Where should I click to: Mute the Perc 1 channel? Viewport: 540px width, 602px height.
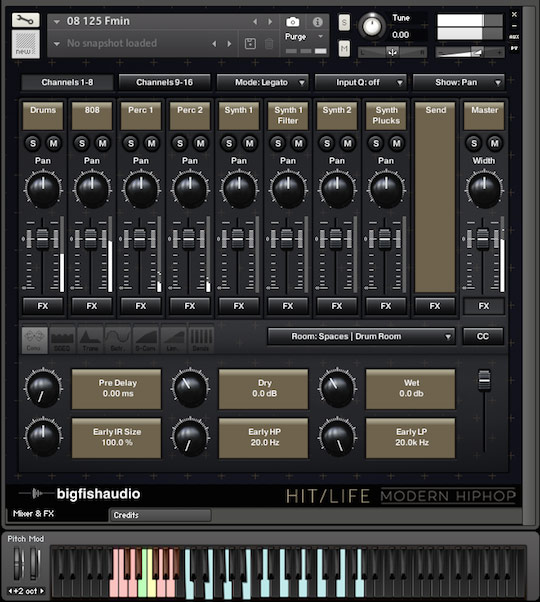(152, 144)
